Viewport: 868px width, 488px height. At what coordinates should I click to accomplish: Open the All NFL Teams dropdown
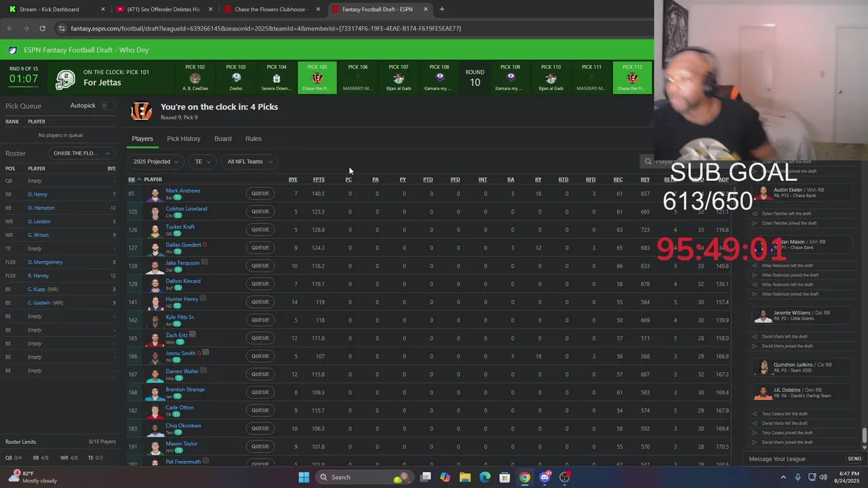click(x=249, y=161)
